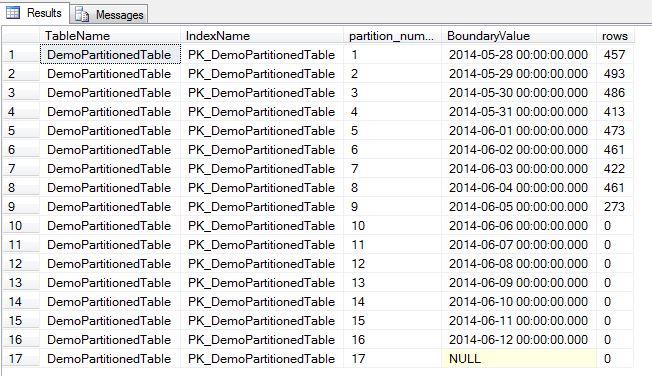Click the DemoPartitionedTable cell in row 8

[x=110, y=188]
